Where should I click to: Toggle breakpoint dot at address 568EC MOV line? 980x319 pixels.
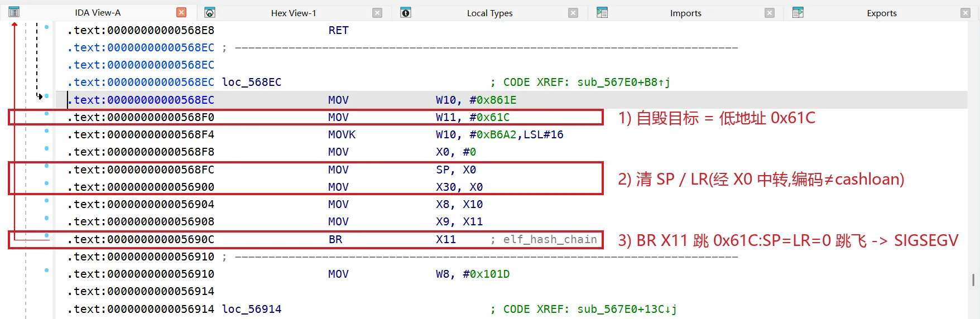click(x=46, y=96)
